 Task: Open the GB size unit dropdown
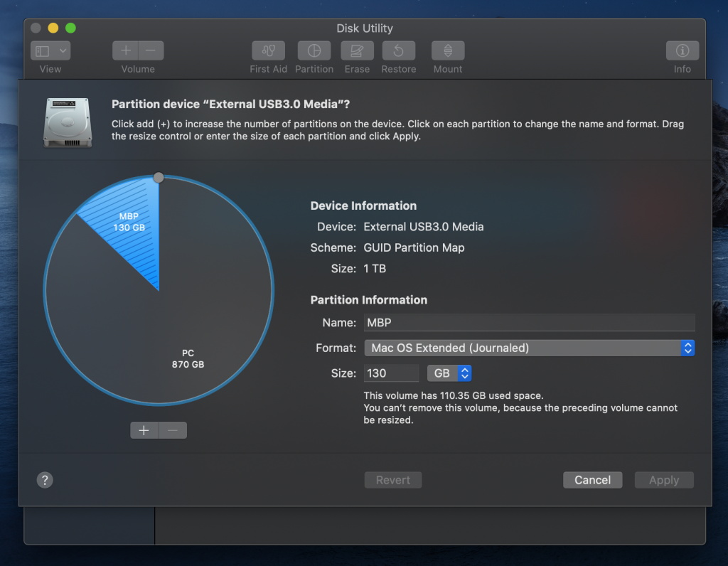pos(449,373)
